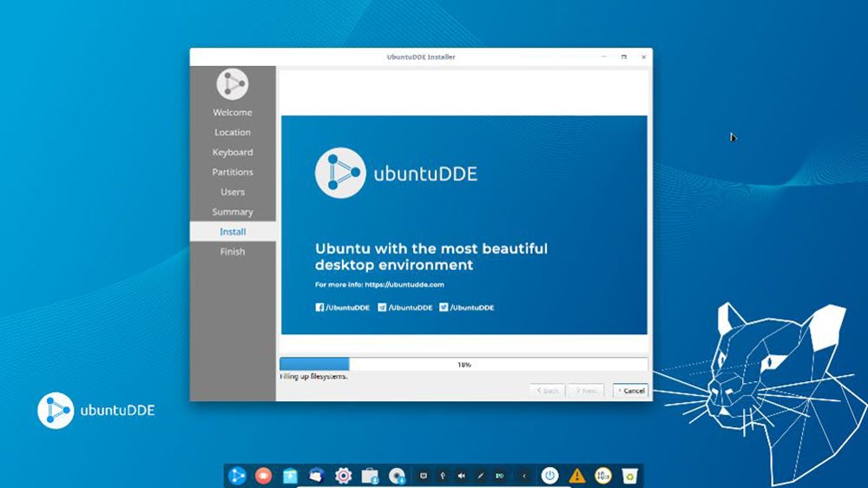Click the installer logo in sidebar
868x488 pixels.
tap(233, 84)
